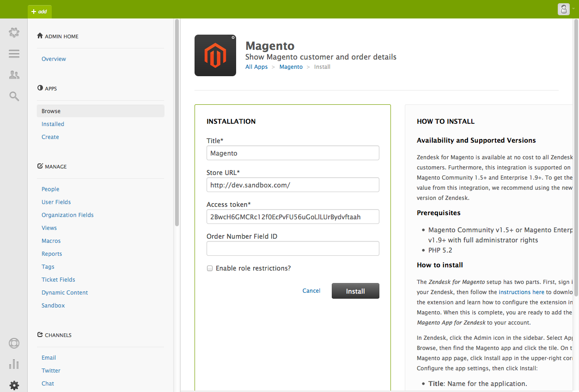The width and height of the screenshot is (579, 392).
Task: Click the Magento app logo
Action: pyautogui.click(x=215, y=55)
